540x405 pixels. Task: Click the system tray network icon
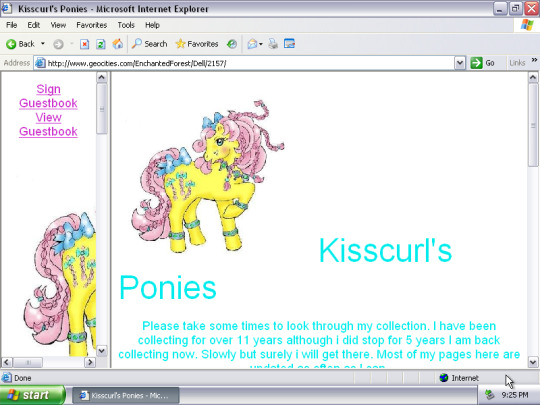[489, 395]
